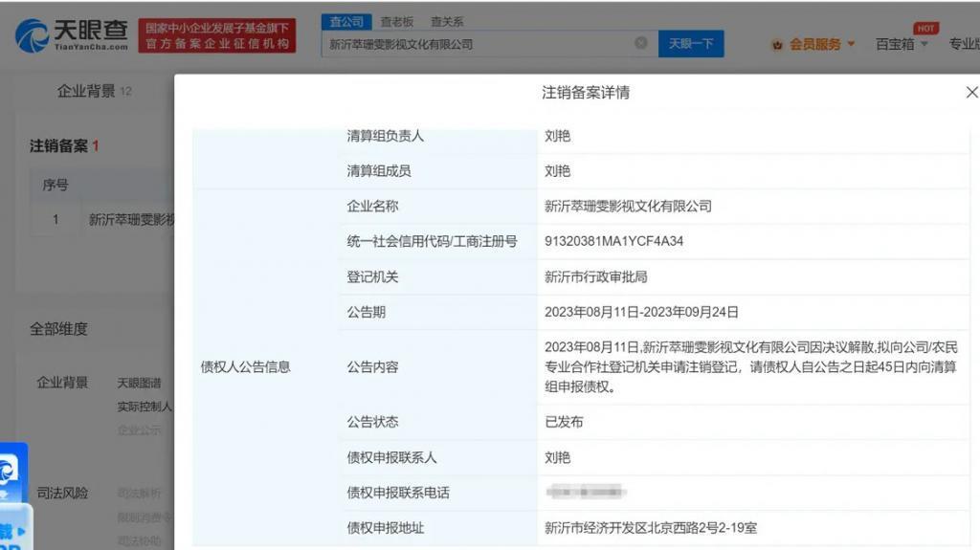Click the 序号 column header

point(55,185)
